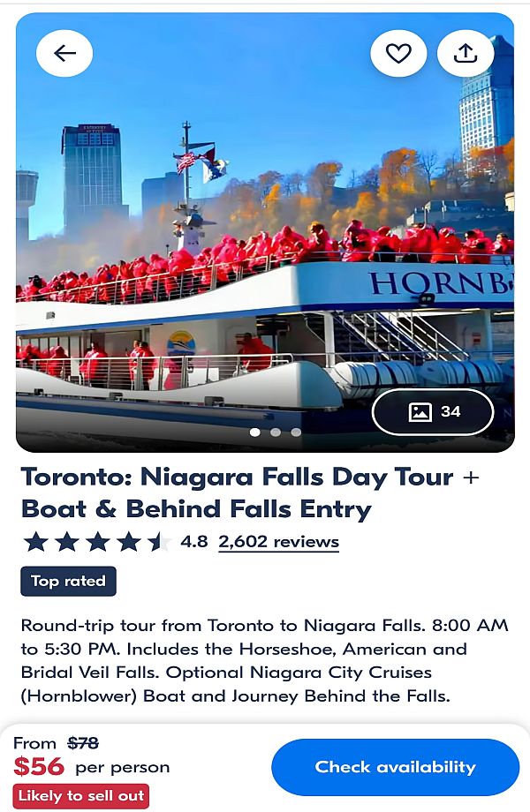Open the main Hornblower boat photo
This screenshot has width=530, height=812.
(265, 232)
